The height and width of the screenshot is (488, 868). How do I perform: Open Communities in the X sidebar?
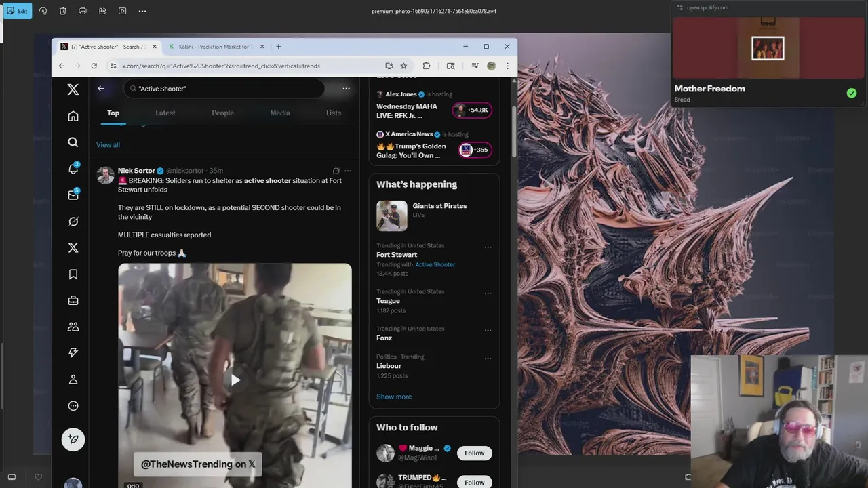73,327
